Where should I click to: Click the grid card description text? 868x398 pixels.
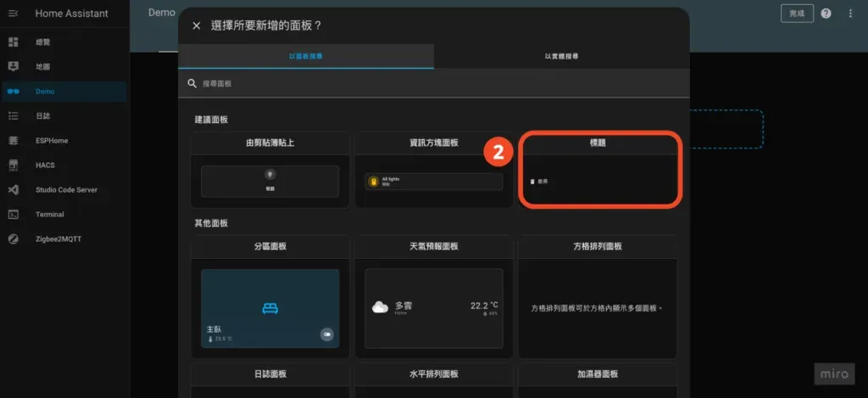tap(597, 308)
